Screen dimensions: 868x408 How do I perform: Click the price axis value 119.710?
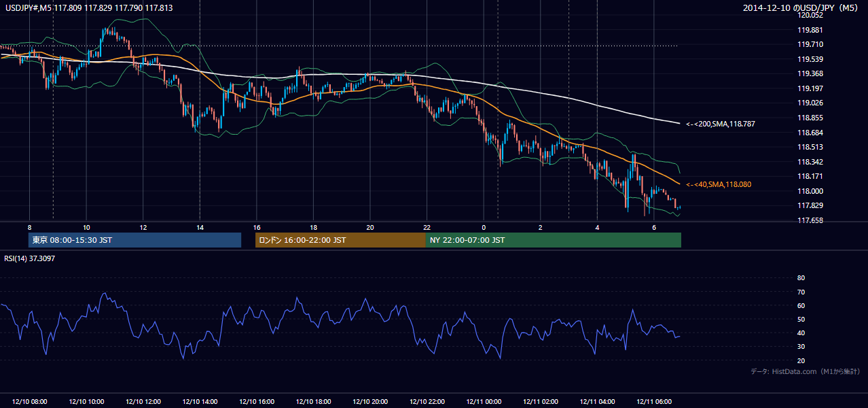[810, 44]
